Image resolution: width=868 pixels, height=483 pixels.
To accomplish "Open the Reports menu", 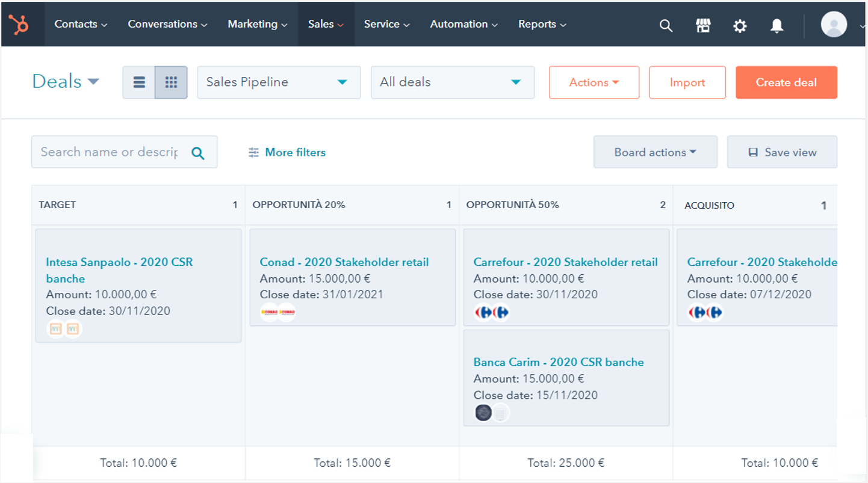I will pyautogui.click(x=542, y=24).
